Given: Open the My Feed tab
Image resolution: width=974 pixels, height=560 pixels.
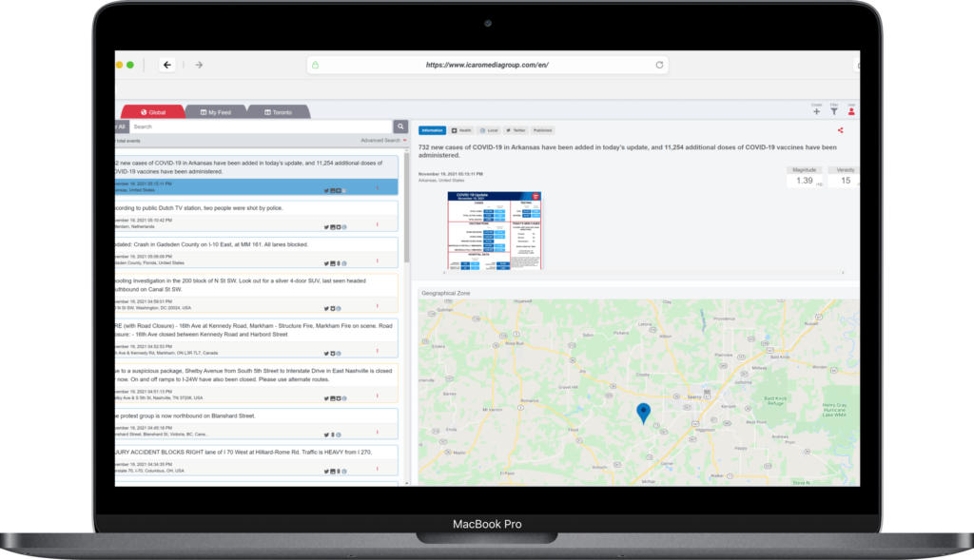Looking at the screenshot, I should coord(215,112).
